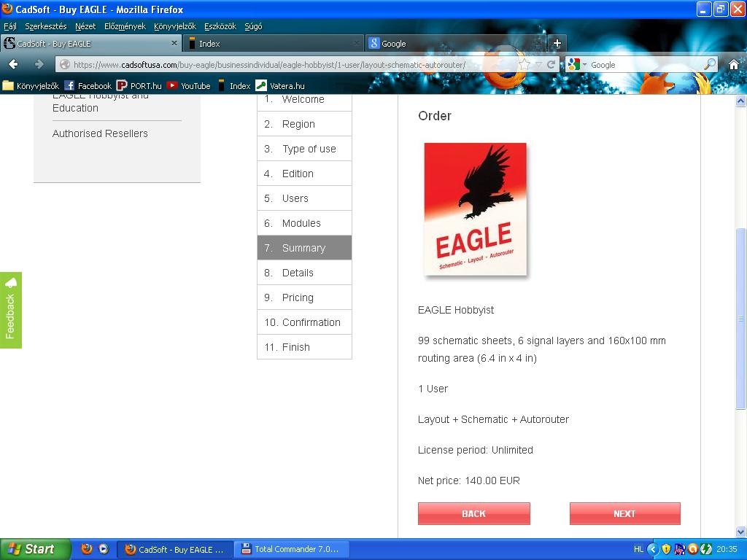
Task: Open the Nézet menu
Action: pos(85,26)
